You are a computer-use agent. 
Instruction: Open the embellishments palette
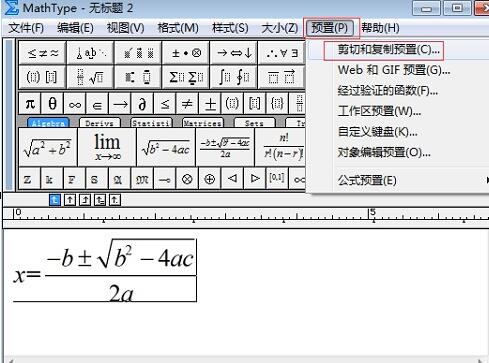coord(138,53)
